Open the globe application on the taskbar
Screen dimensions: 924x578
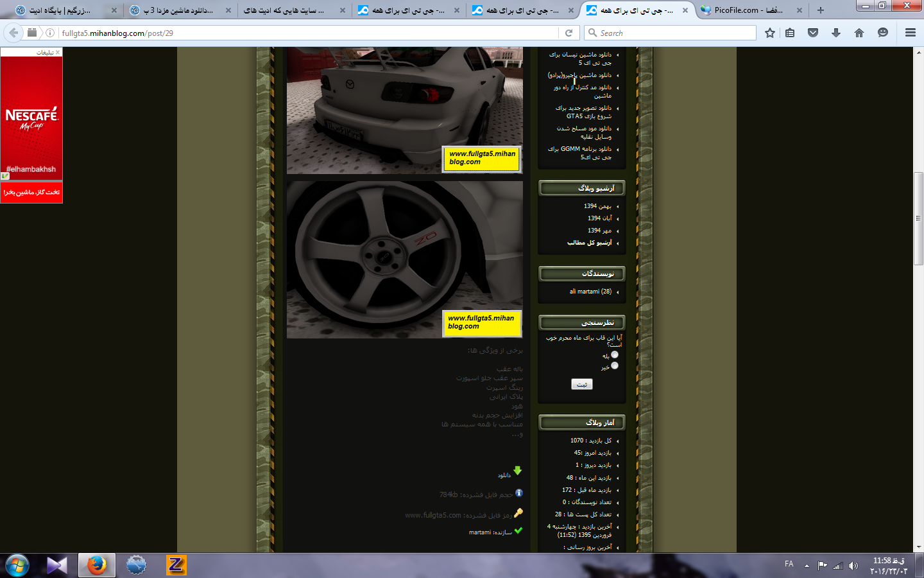pyautogui.click(x=136, y=565)
